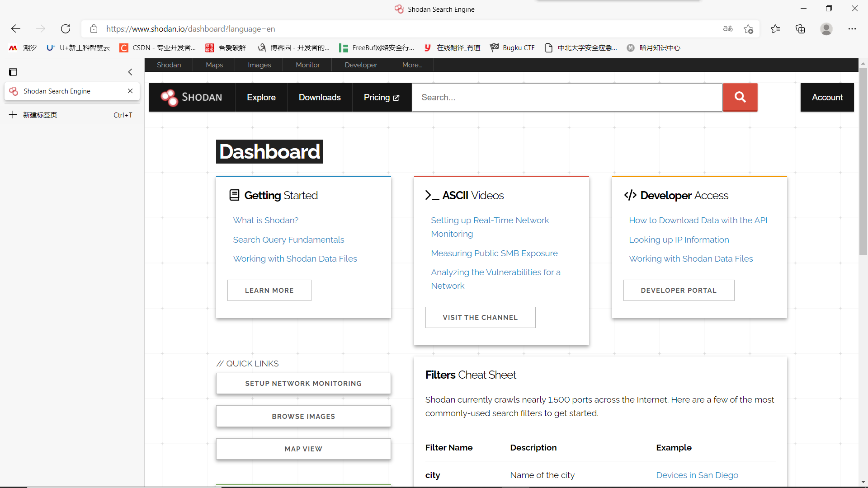Screen dimensions: 868x488
Task: Click the DEVELOPER PORTAL button
Action: coord(679,290)
